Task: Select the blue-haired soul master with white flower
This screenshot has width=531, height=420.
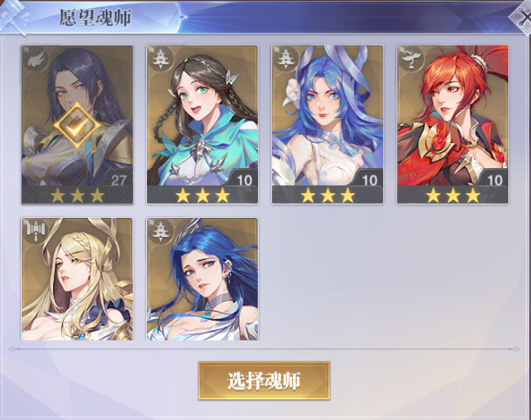Action: pyautogui.click(x=327, y=124)
